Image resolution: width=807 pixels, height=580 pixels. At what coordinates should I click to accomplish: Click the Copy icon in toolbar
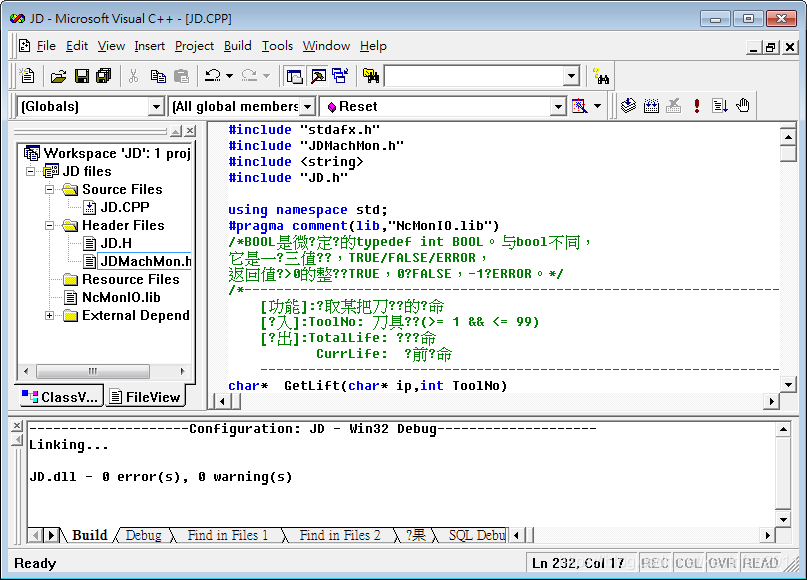[x=158, y=76]
